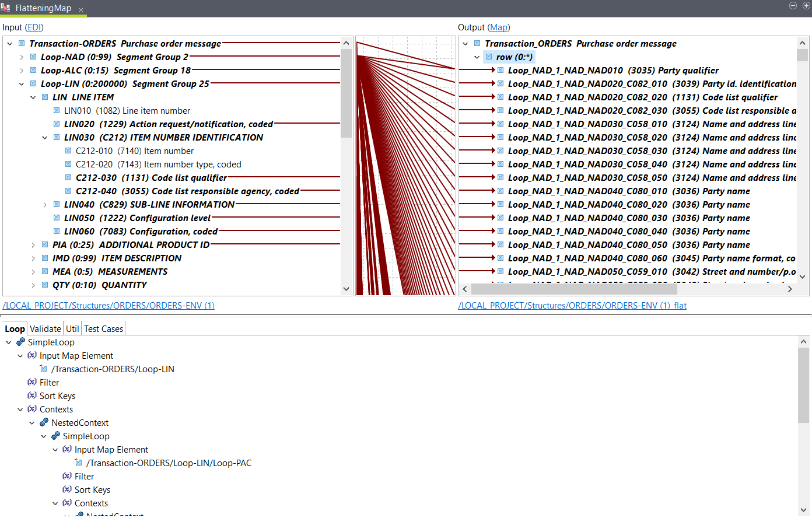812x518 pixels.
Task: Click the element icon beside /Transaction-ORDERS/Loop-LIN
Action: [x=44, y=369]
